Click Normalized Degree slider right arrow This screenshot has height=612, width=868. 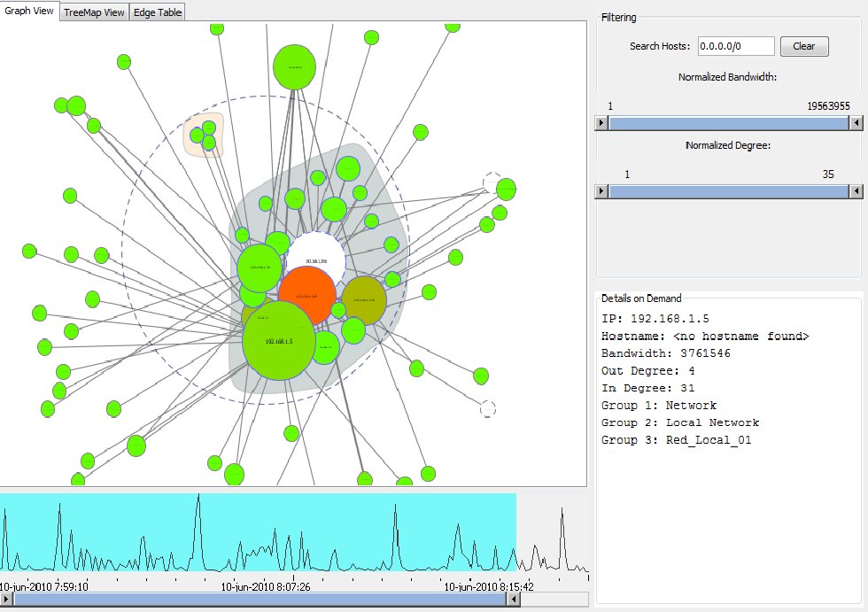[856, 191]
